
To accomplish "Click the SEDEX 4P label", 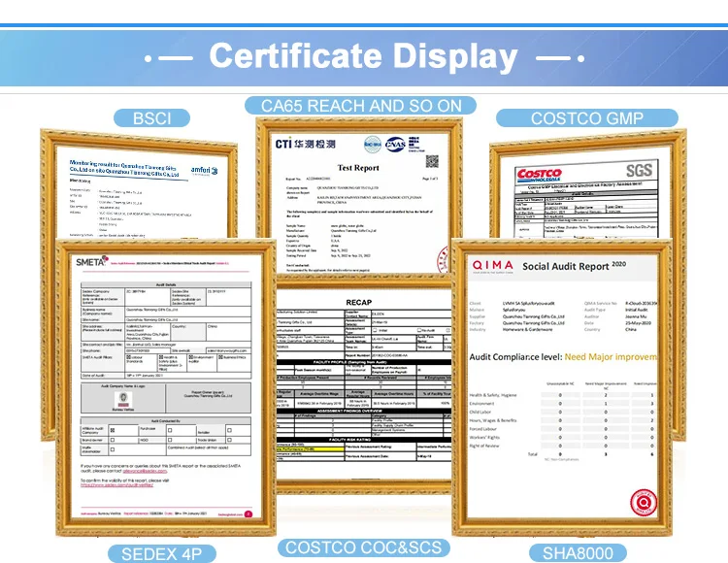I will coord(161,553).
